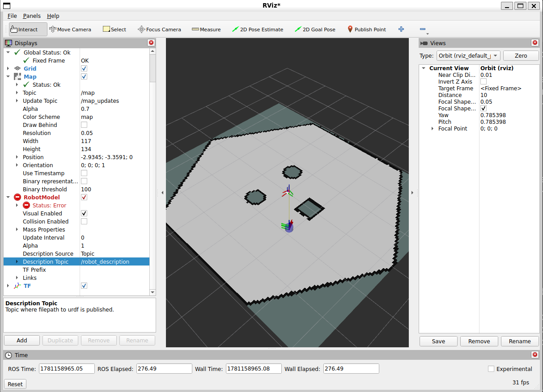Close the Time panel
The width and height of the screenshot is (543, 392).
click(x=535, y=355)
